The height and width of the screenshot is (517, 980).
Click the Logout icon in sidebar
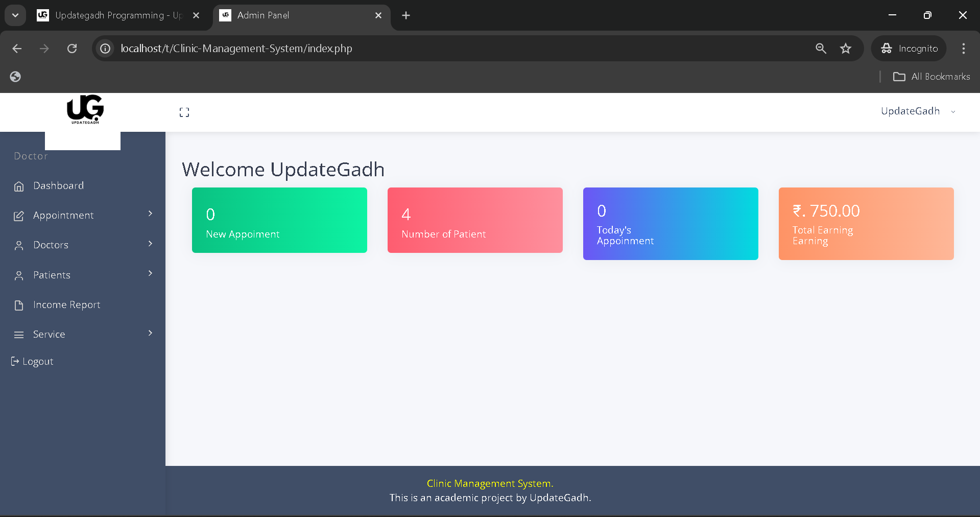(x=15, y=362)
